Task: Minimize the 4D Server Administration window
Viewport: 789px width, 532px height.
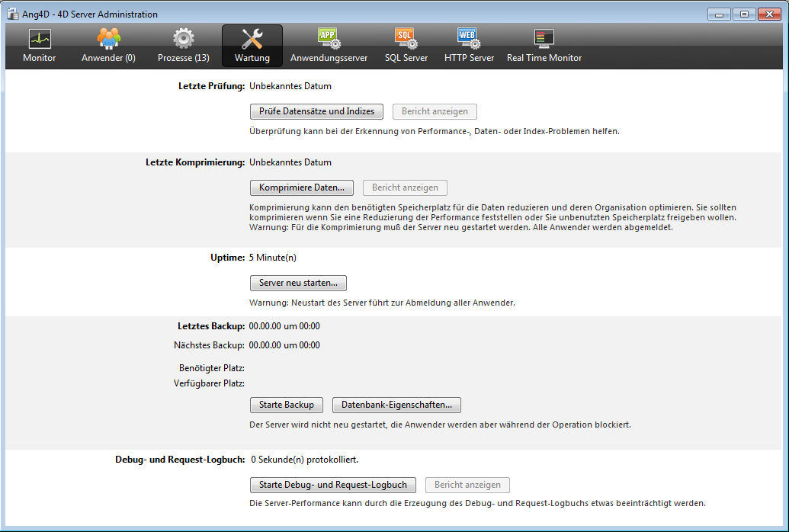Action: [x=720, y=14]
